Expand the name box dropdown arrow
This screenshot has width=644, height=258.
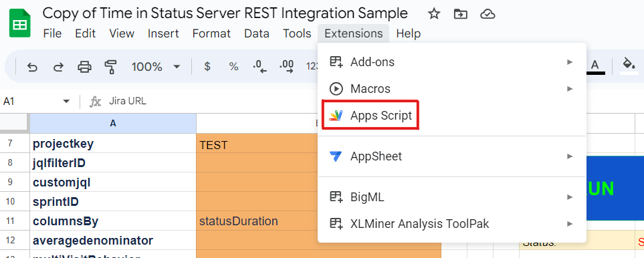click(x=66, y=101)
